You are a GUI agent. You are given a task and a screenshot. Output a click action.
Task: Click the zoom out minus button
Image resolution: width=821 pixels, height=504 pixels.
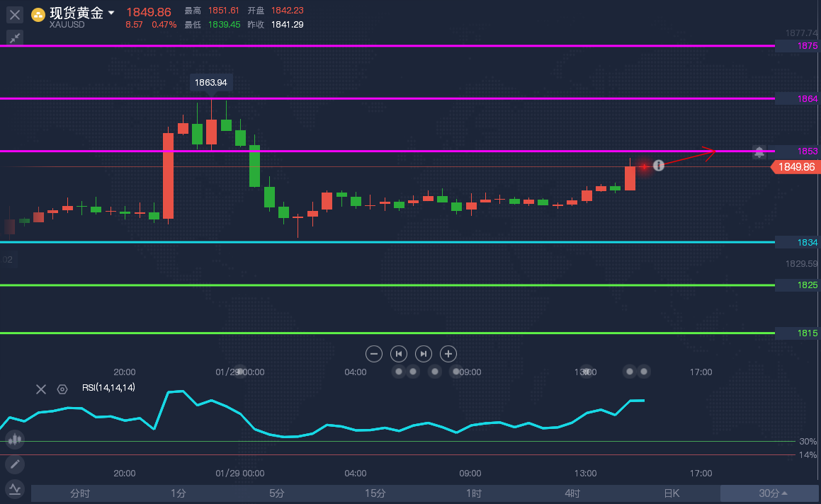[374, 354]
